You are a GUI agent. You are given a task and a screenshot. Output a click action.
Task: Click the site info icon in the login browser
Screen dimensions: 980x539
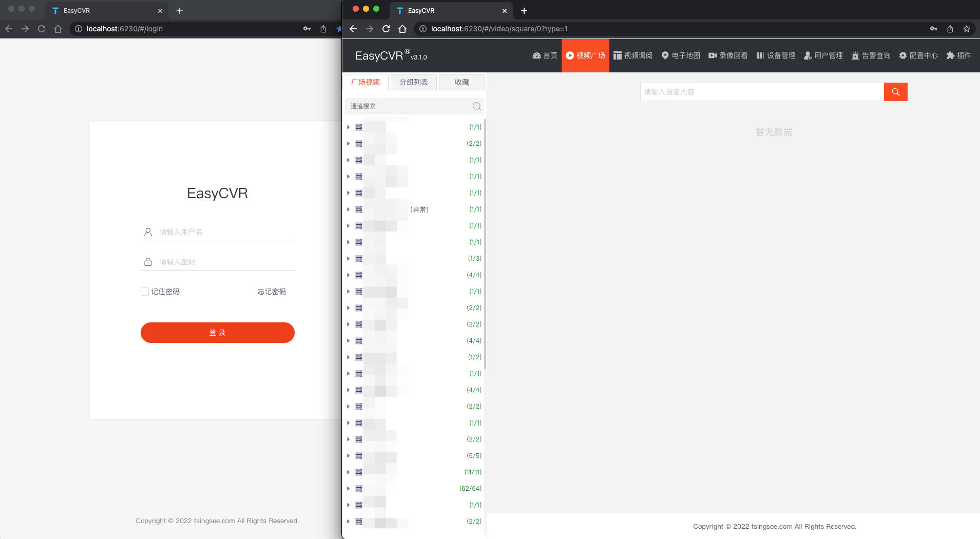pos(79,29)
